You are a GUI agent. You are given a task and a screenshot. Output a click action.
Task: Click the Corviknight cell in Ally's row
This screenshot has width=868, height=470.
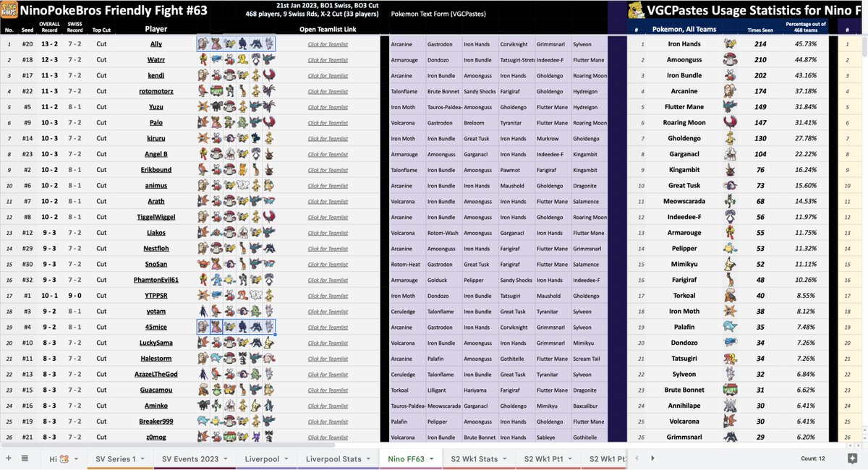(x=516, y=44)
